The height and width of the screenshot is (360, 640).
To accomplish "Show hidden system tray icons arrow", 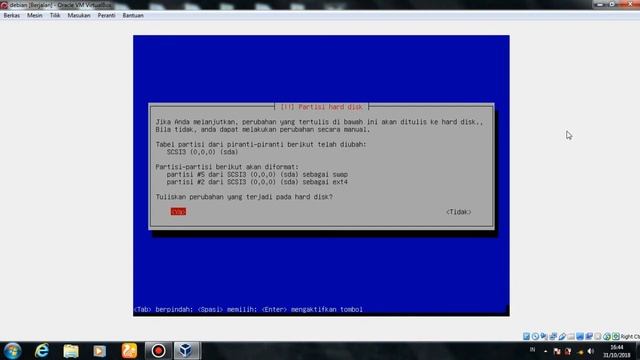I will coord(546,351).
